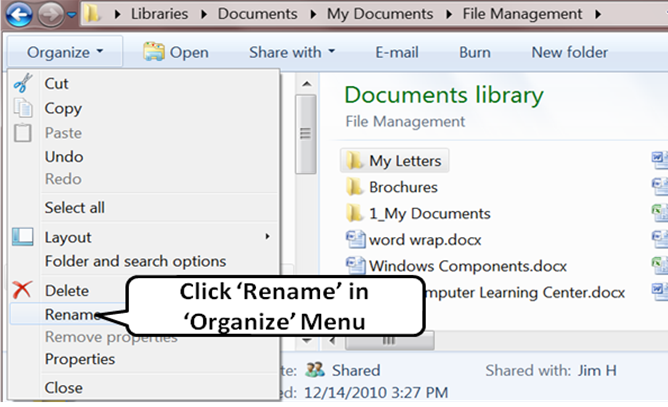Select My Documents in address breadcrumb
The image size is (668, 407).
[380, 14]
